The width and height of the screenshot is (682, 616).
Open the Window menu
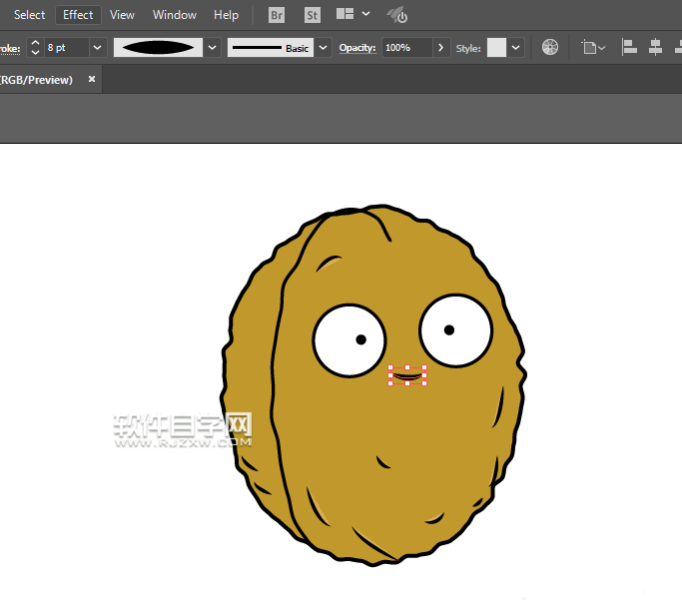point(175,15)
